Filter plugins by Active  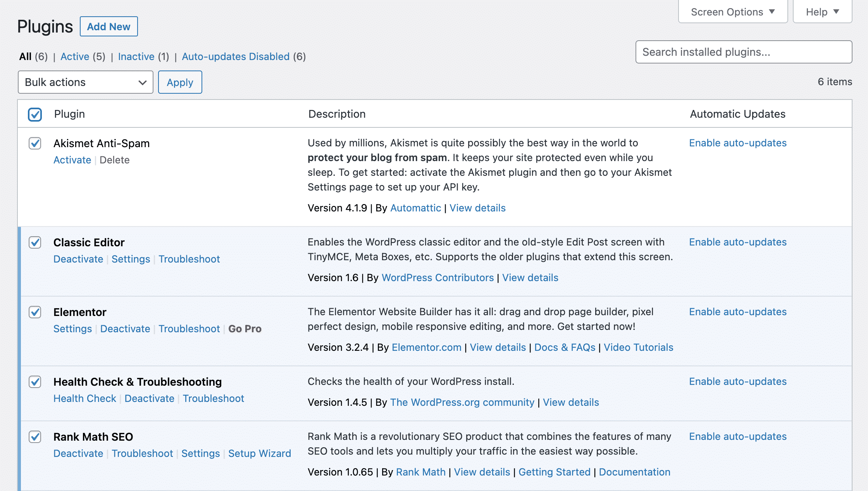[75, 57]
